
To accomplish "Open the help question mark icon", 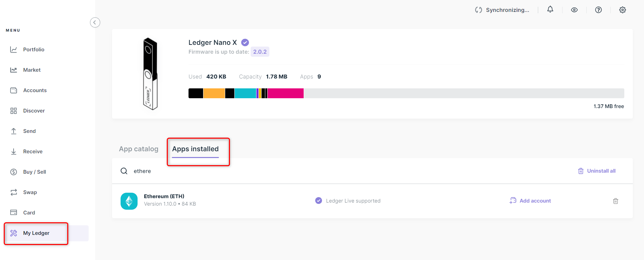I will (x=598, y=10).
